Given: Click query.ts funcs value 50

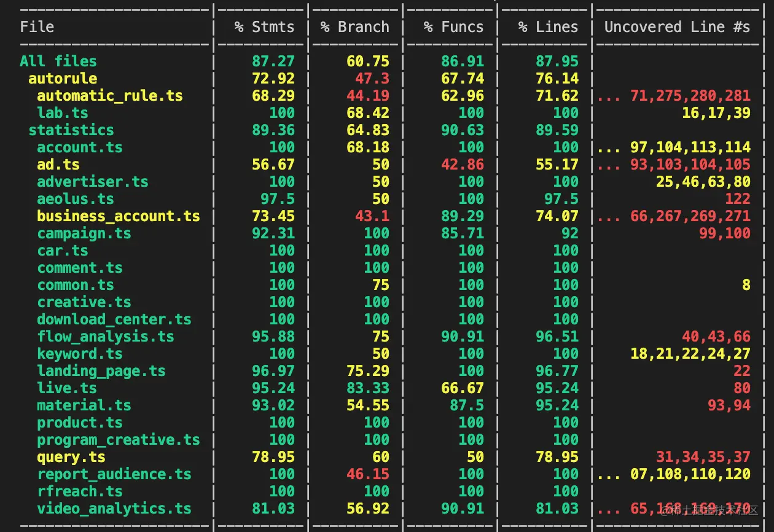Looking at the screenshot, I should (475, 457).
